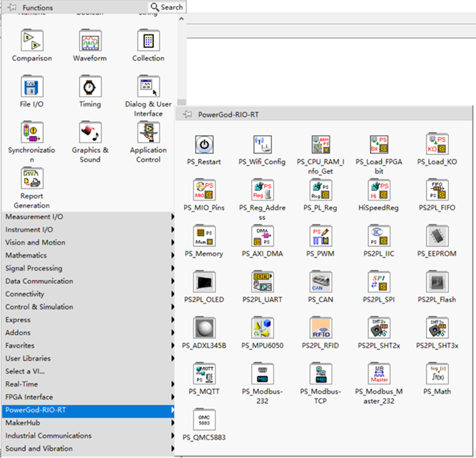Image resolution: width=476 pixels, height=458 pixels.
Task: Open Application Control palette
Action: [x=148, y=132]
